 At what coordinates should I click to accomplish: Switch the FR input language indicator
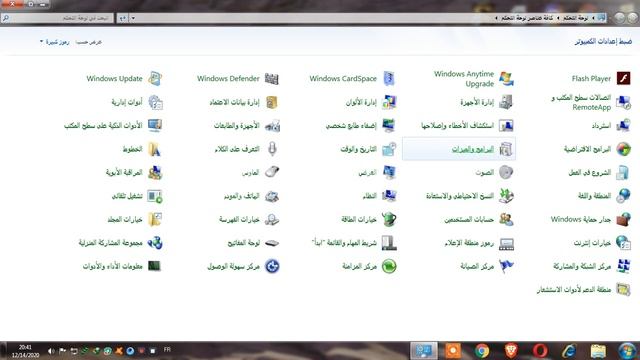pyautogui.click(x=167, y=349)
